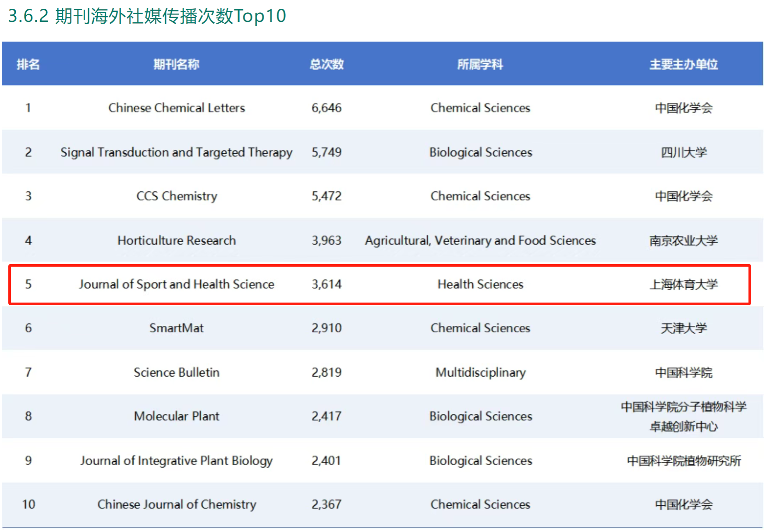Viewport: 766px width, 532px height.
Task: Select the 6,646 total count value
Action: (326, 108)
